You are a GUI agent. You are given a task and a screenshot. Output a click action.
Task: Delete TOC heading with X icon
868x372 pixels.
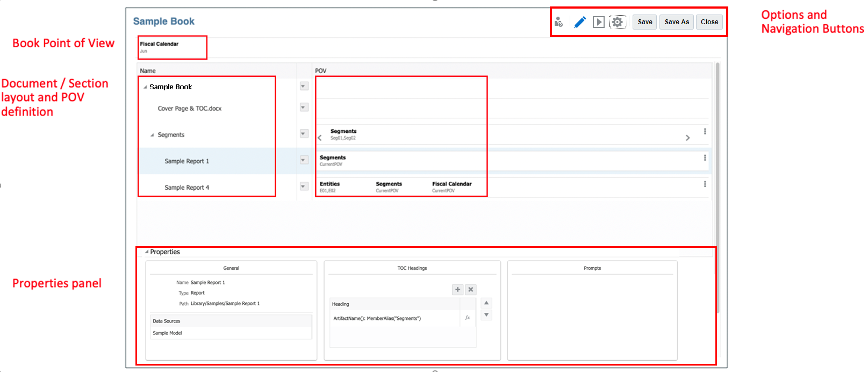471,290
